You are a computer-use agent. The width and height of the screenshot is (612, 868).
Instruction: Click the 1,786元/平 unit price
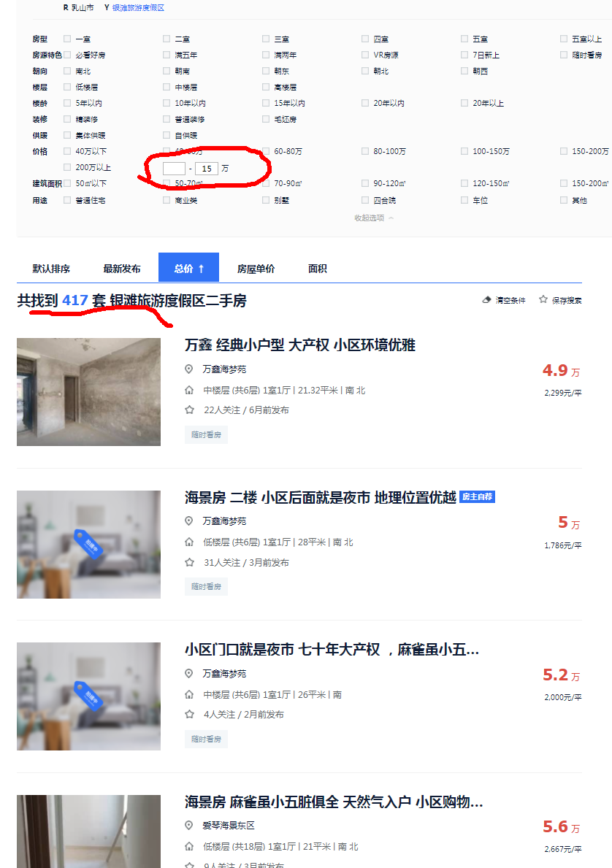563,545
